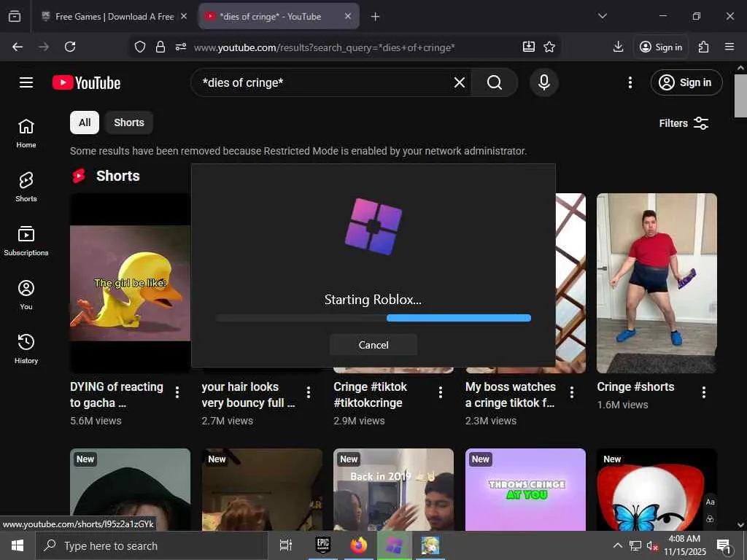Image resolution: width=747 pixels, height=560 pixels.
Task: Open the My boss watches title link
Action: pyautogui.click(x=511, y=394)
